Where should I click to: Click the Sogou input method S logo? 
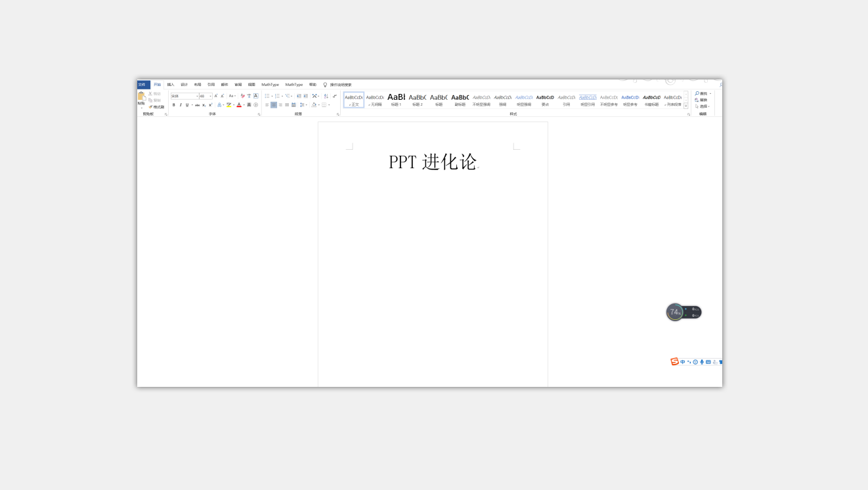(674, 362)
